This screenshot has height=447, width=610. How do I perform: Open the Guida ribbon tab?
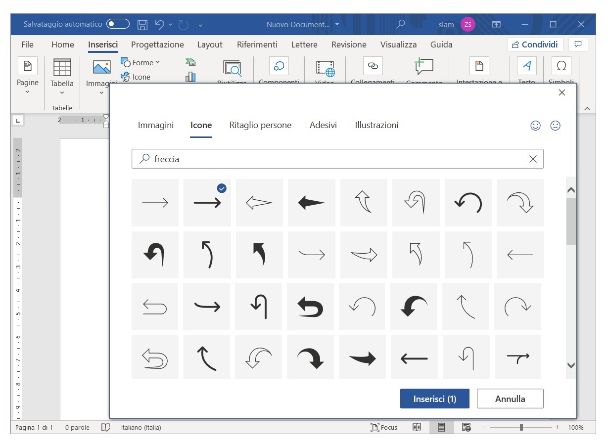pos(441,44)
